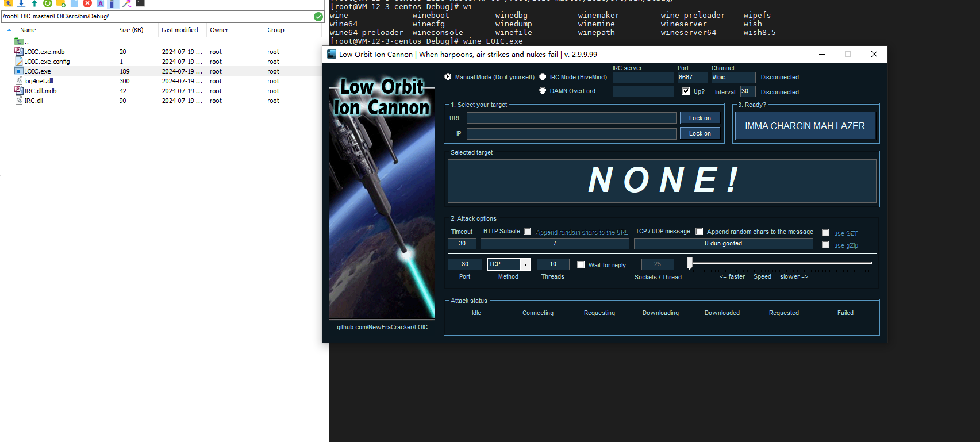Screen dimensions: 980x442
Task: Select the IRC Mode (HiveMind) radio button
Action: click(x=543, y=76)
